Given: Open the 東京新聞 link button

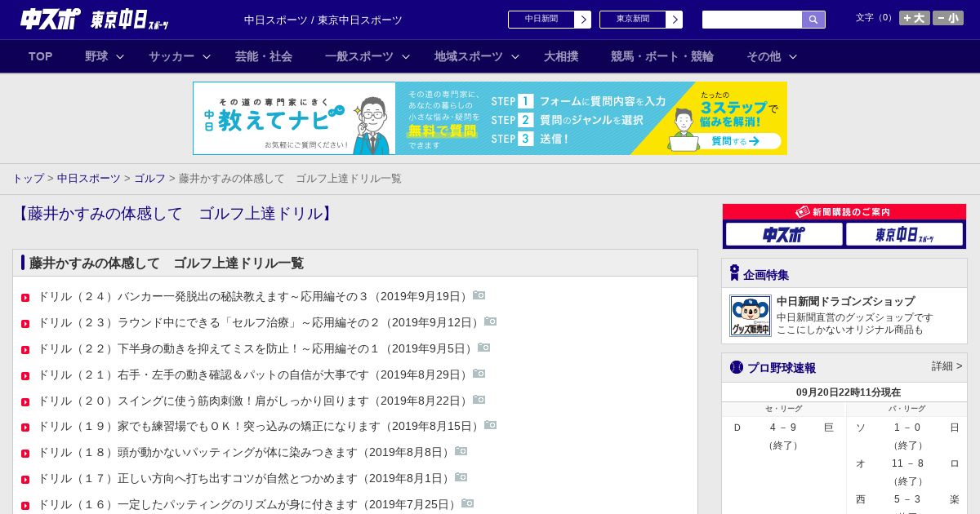Looking at the screenshot, I should [x=641, y=20].
